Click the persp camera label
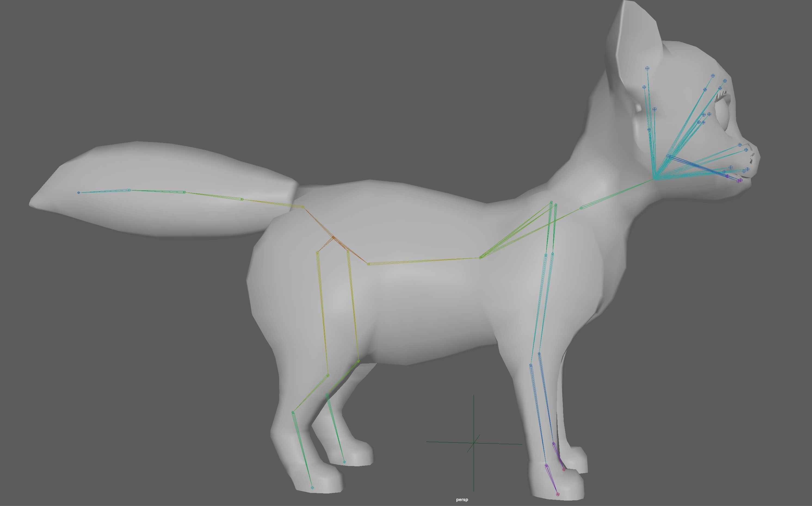 coord(462,500)
